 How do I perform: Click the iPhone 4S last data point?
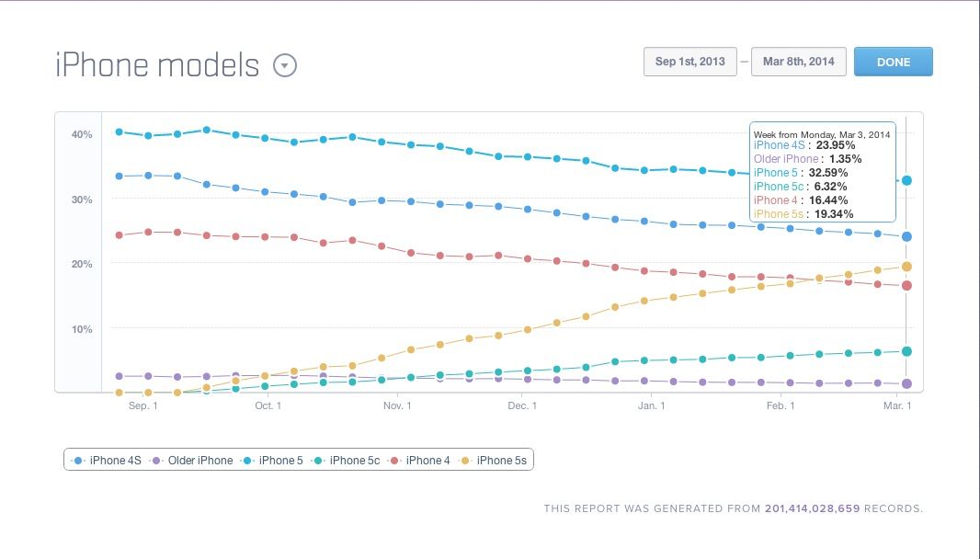(906, 236)
